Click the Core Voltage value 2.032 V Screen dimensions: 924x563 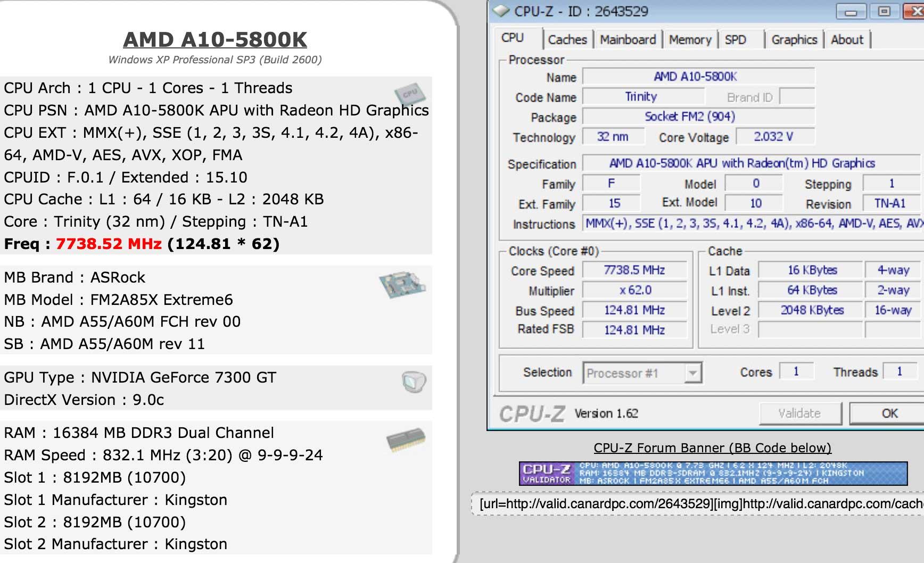pyautogui.click(x=775, y=137)
